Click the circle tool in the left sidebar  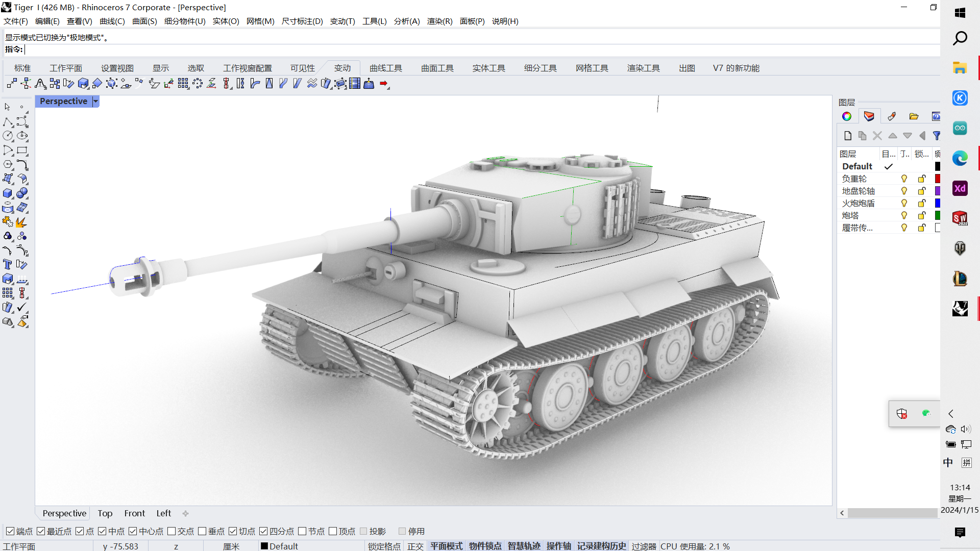[x=8, y=136]
